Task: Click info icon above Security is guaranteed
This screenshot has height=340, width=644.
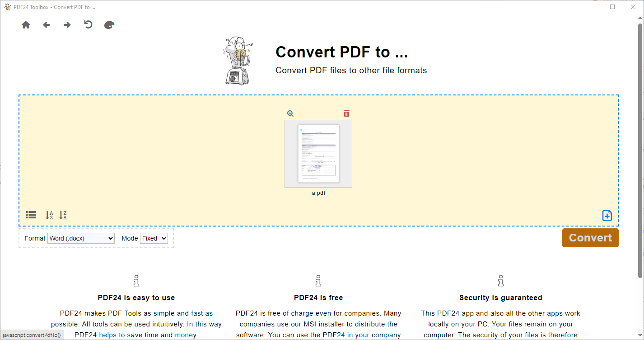Action: [x=500, y=281]
